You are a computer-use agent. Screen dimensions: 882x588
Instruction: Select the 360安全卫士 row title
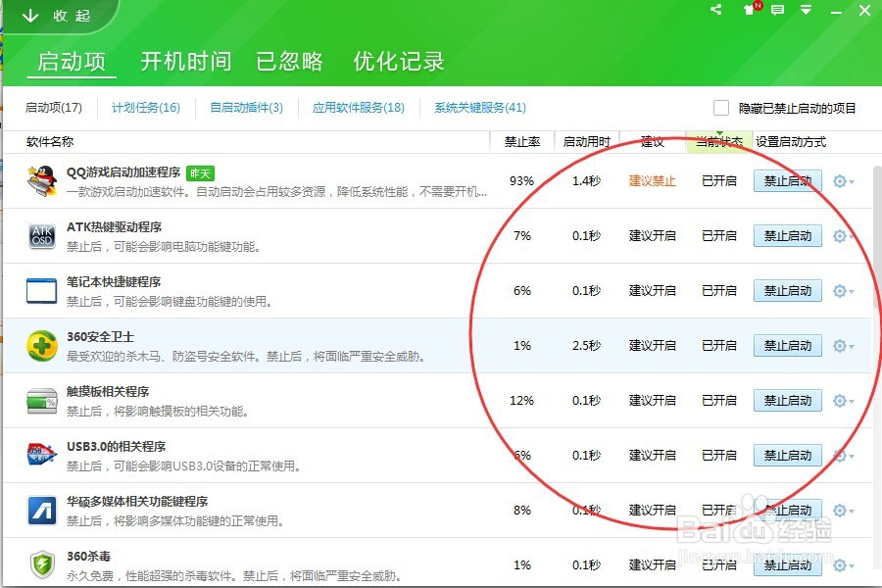(x=100, y=336)
